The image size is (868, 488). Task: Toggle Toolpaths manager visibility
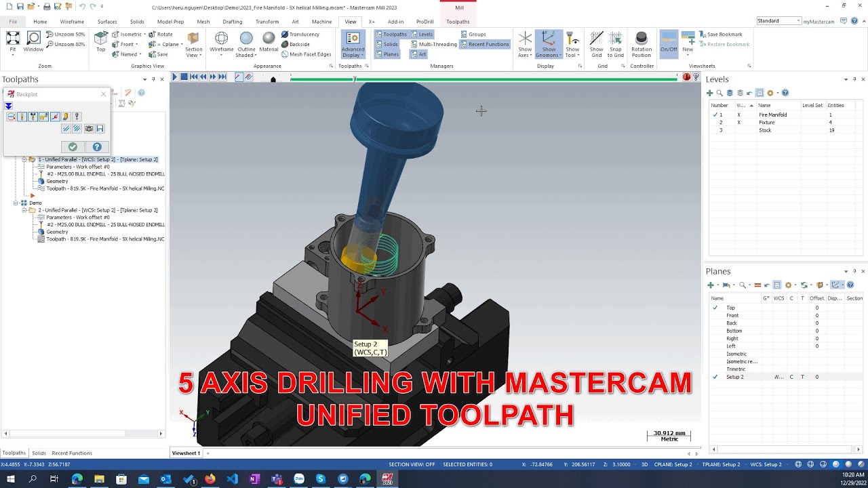[x=391, y=34]
